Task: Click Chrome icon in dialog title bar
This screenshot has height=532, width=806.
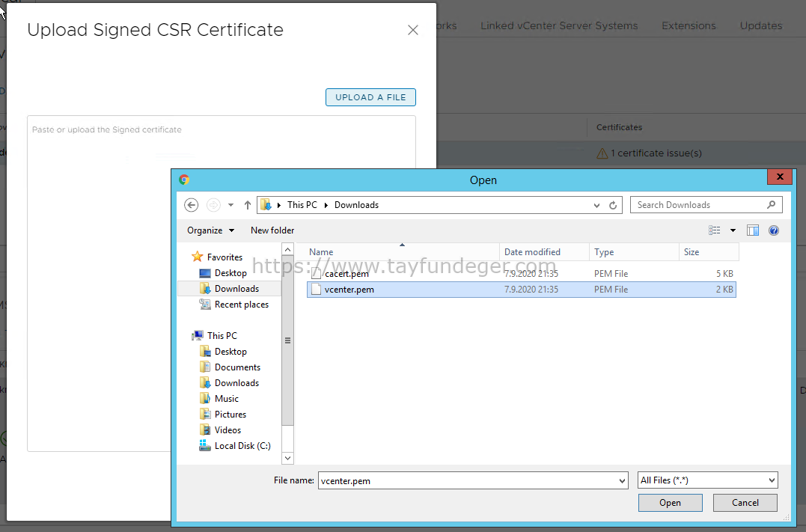Action: [184, 180]
